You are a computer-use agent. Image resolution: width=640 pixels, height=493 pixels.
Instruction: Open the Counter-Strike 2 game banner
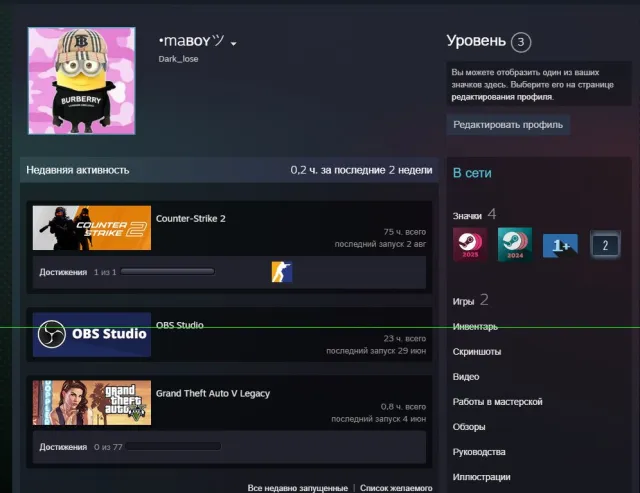92,228
